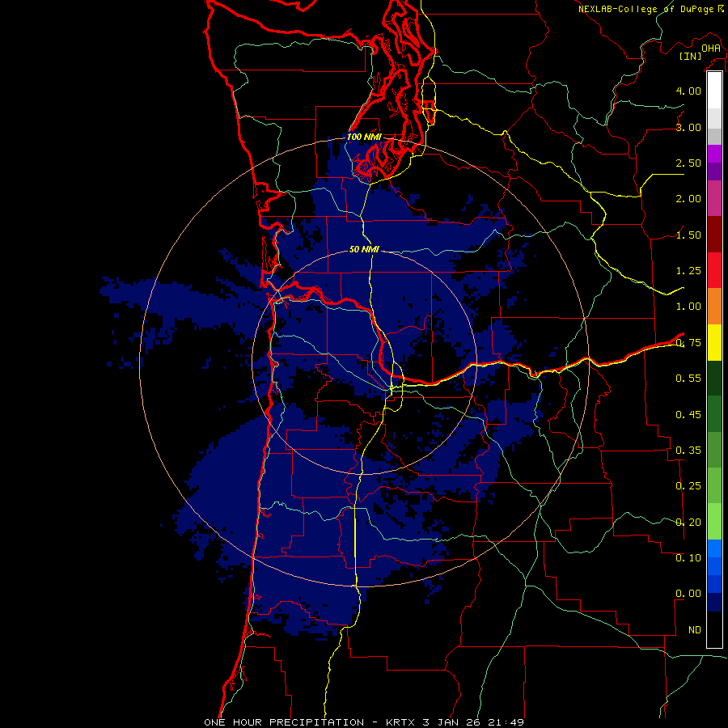The width and height of the screenshot is (728, 728).
Task: Select the dark red swatch beside 1.50
Action: tap(714, 235)
